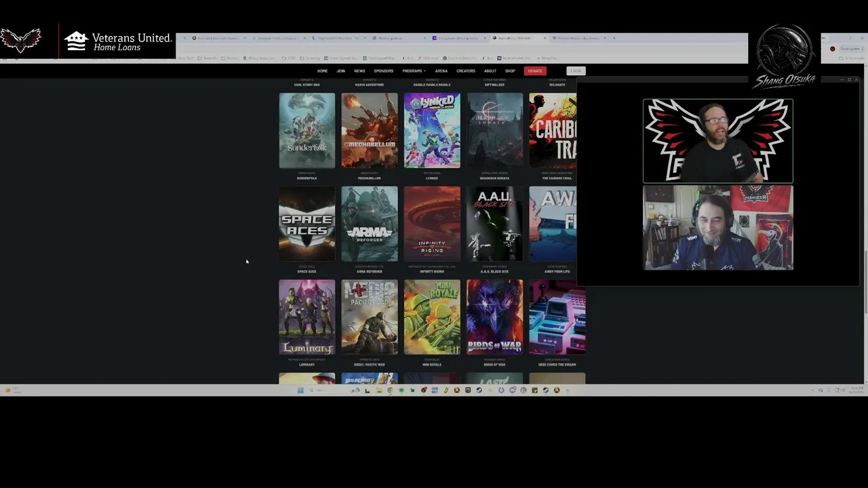The width and height of the screenshot is (868, 488).
Task: Open the ARENA nav item
Action: [441, 71]
